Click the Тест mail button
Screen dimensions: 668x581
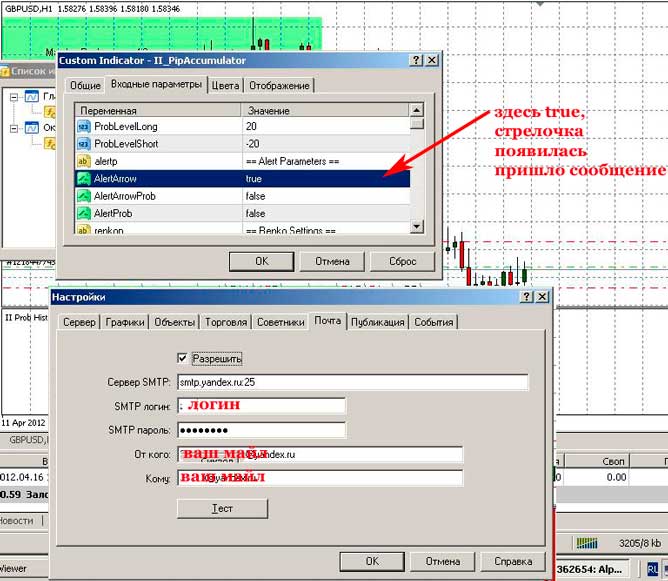pyautogui.click(x=222, y=508)
